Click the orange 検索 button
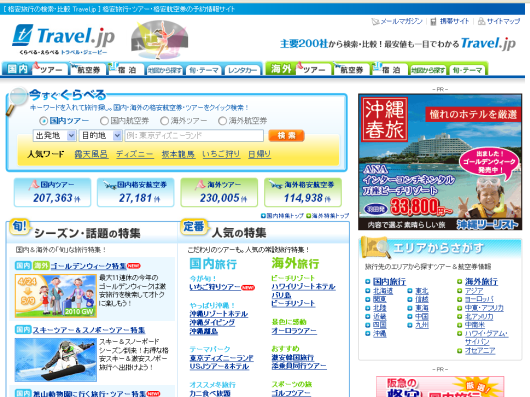This screenshot has width=530, height=397. 286,135
